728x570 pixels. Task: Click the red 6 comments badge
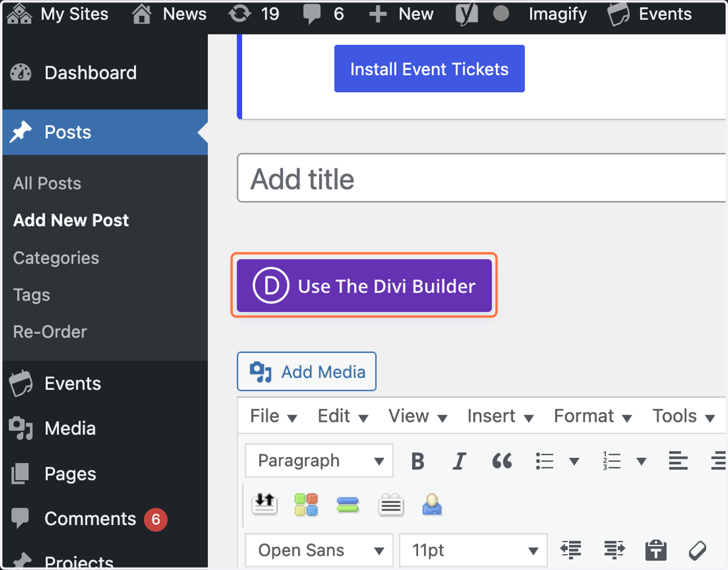coord(155,519)
